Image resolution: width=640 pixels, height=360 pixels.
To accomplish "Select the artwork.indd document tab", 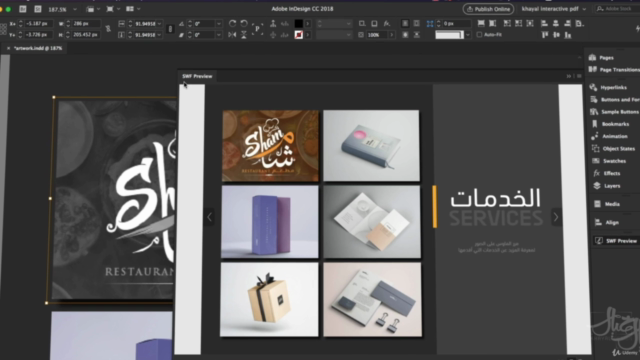I will (38, 48).
